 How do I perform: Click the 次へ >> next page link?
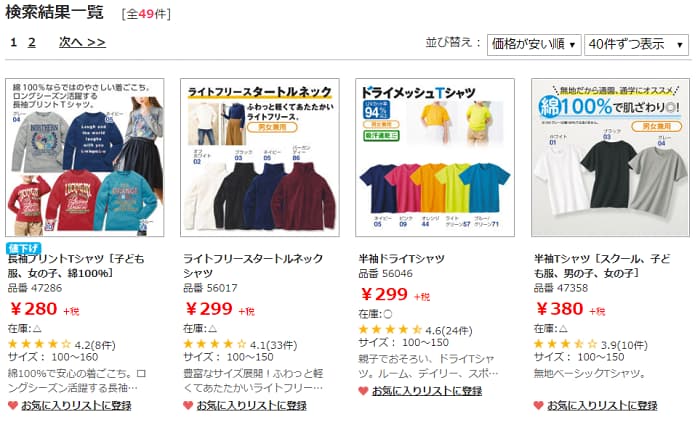[82, 42]
